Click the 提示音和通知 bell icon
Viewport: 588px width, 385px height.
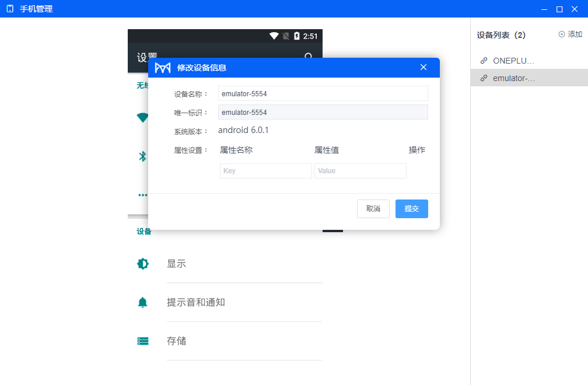[142, 302]
